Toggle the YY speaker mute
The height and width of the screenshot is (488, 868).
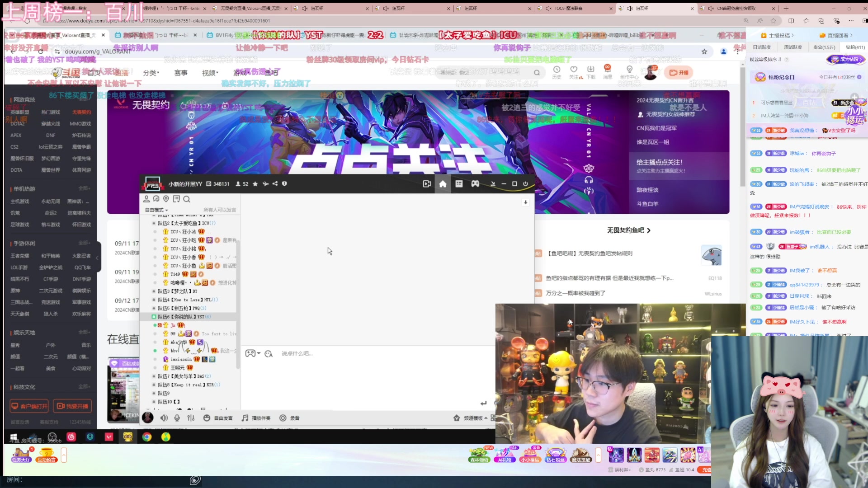(164, 418)
